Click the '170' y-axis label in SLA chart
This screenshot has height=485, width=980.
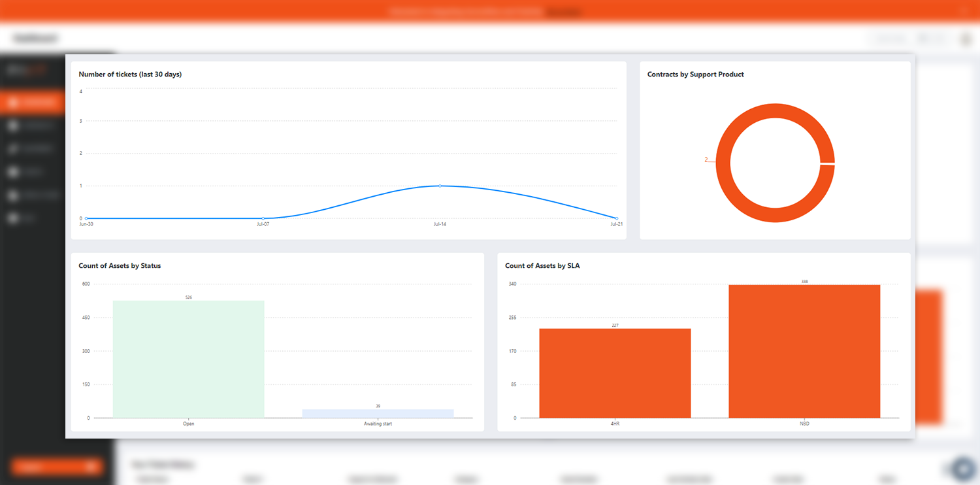click(512, 351)
